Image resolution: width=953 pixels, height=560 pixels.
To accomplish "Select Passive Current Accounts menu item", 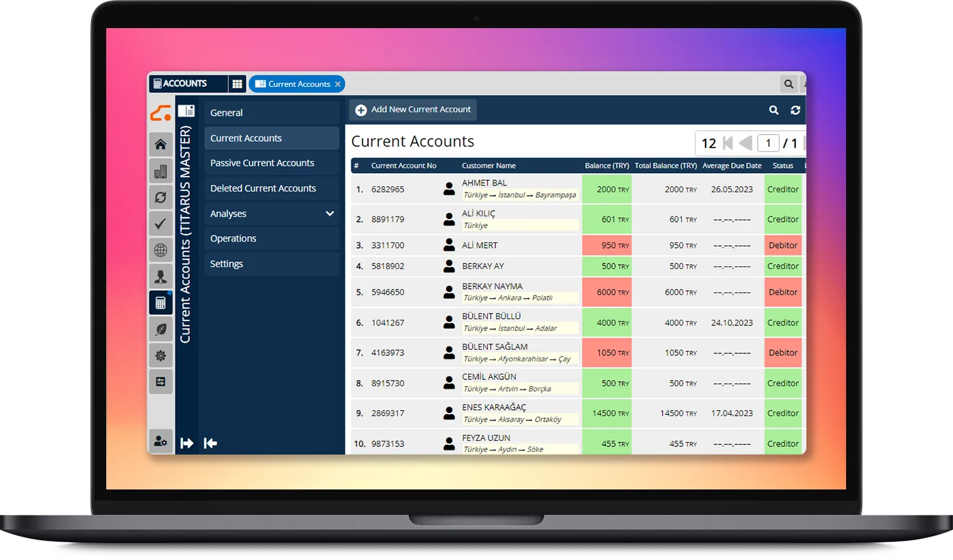I will pos(262,163).
